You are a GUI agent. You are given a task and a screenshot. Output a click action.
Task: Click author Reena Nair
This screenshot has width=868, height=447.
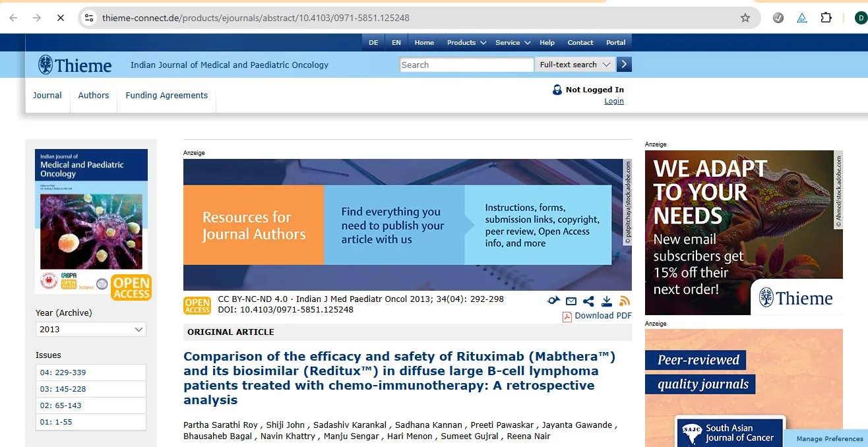pyautogui.click(x=529, y=436)
